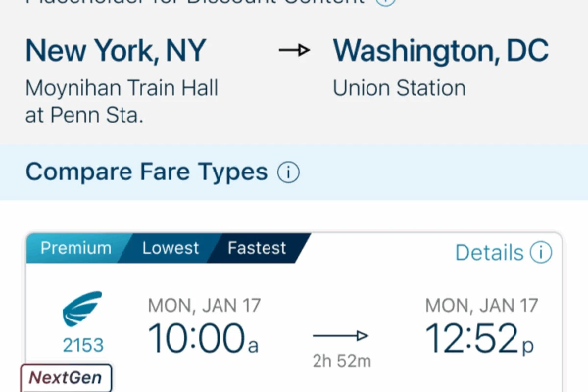Select the 10:00a departure time

click(202, 339)
